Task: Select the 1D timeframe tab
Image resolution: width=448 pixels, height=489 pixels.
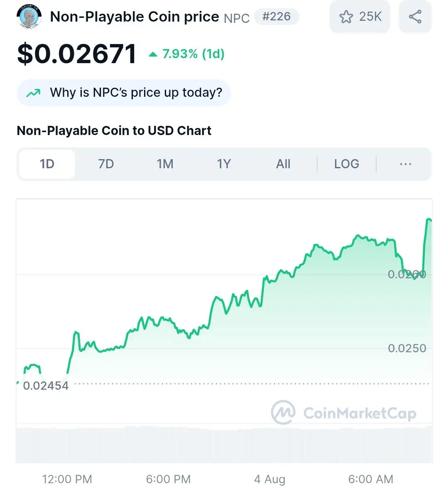Action: coord(47,164)
